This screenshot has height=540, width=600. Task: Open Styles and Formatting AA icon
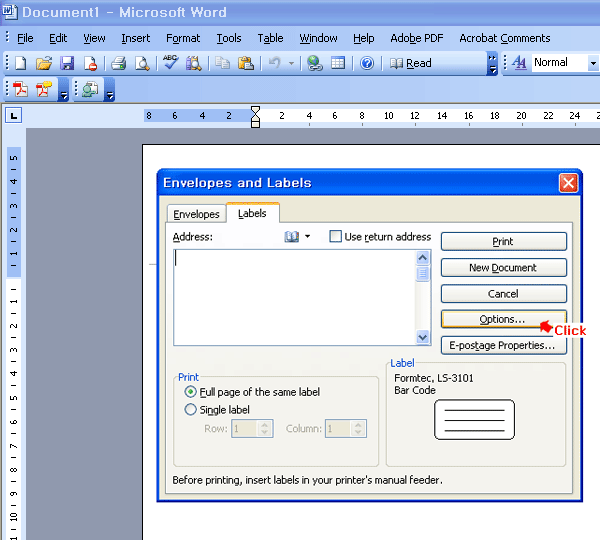click(x=519, y=62)
